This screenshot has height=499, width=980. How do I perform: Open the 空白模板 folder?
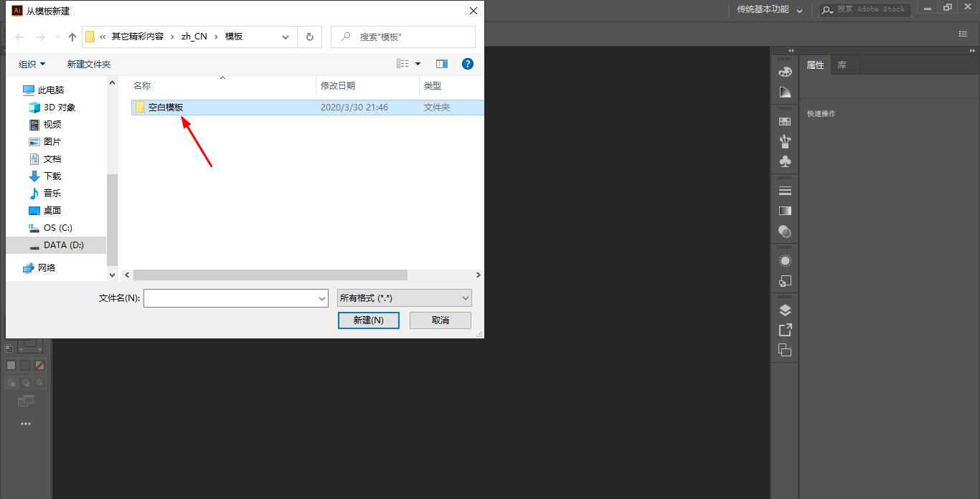click(166, 107)
